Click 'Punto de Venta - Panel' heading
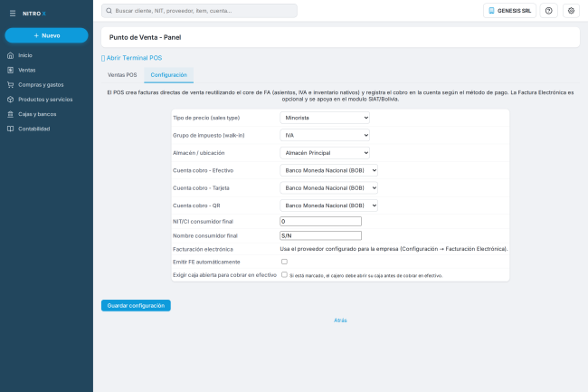The width and height of the screenshot is (588, 392). [x=145, y=37]
